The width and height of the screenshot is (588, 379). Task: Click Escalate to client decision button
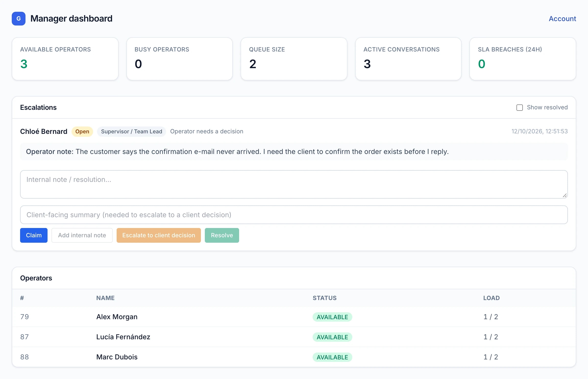[159, 235]
